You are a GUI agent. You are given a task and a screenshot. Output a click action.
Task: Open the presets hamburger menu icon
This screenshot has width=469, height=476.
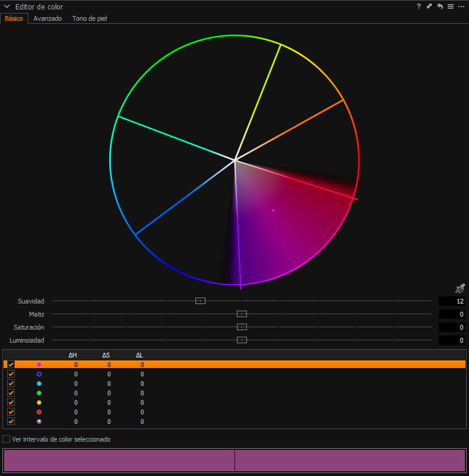click(451, 7)
